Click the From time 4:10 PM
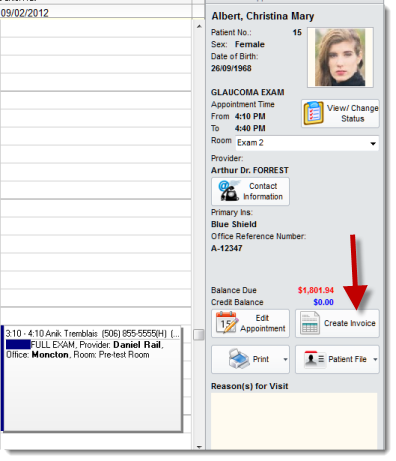The image size is (396, 461). (250, 116)
